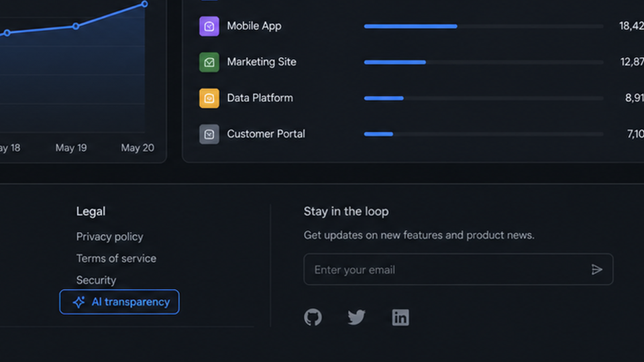Click the Customer Portal progress bar

pos(484,134)
